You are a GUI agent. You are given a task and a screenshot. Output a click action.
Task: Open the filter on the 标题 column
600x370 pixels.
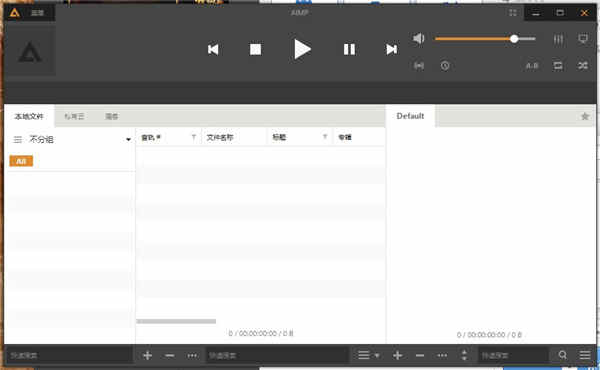(324, 137)
